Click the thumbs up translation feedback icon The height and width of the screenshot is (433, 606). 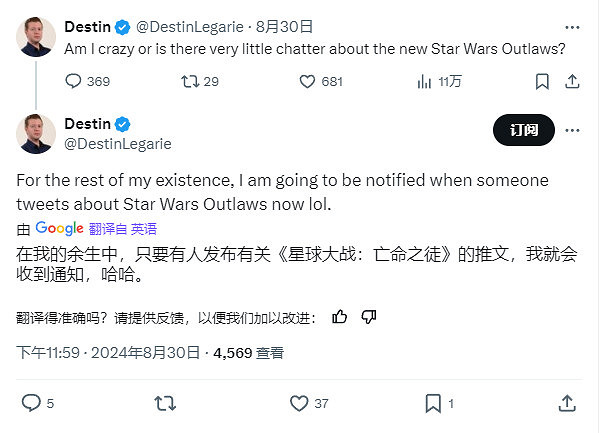point(340,317)
